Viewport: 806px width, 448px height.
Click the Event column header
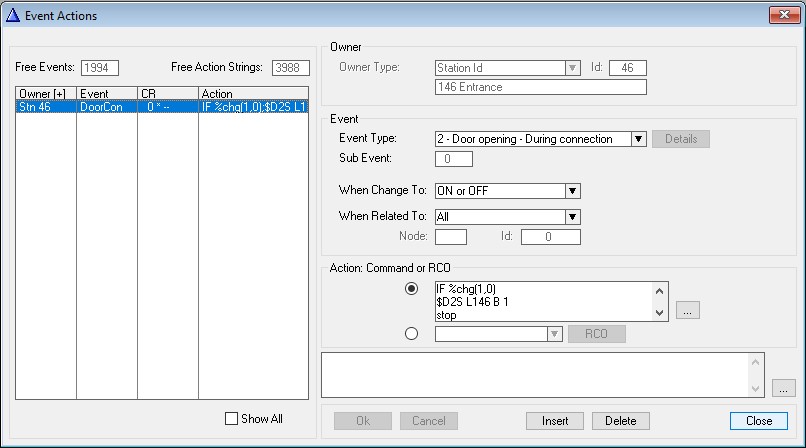(x=106, y=94)
